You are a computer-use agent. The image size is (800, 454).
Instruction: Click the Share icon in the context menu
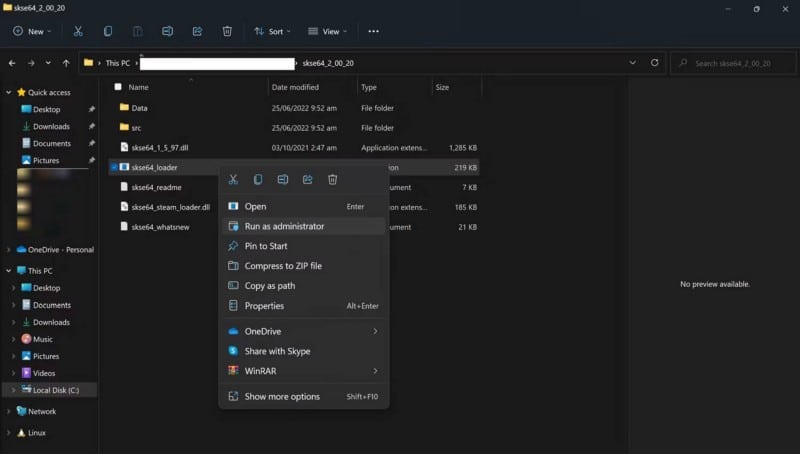tap(308, 179)
